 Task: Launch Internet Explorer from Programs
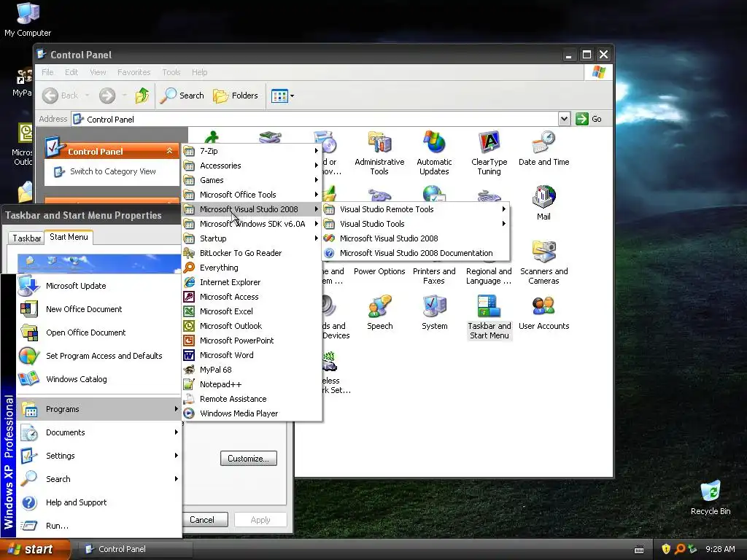(x=252, y=282)
